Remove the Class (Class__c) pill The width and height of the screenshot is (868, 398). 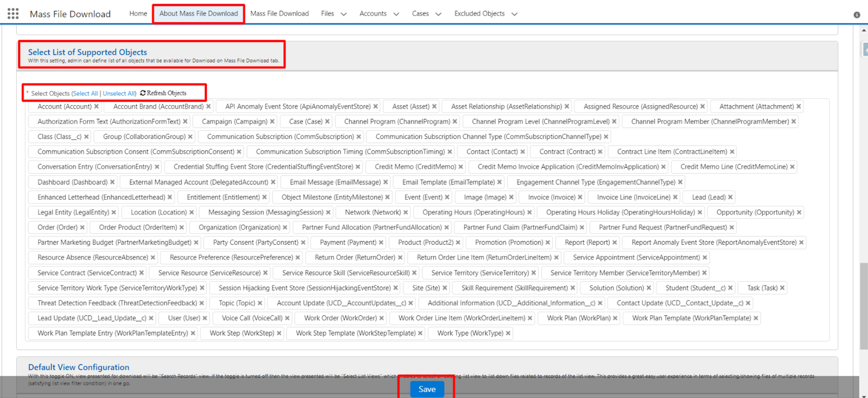86,137
